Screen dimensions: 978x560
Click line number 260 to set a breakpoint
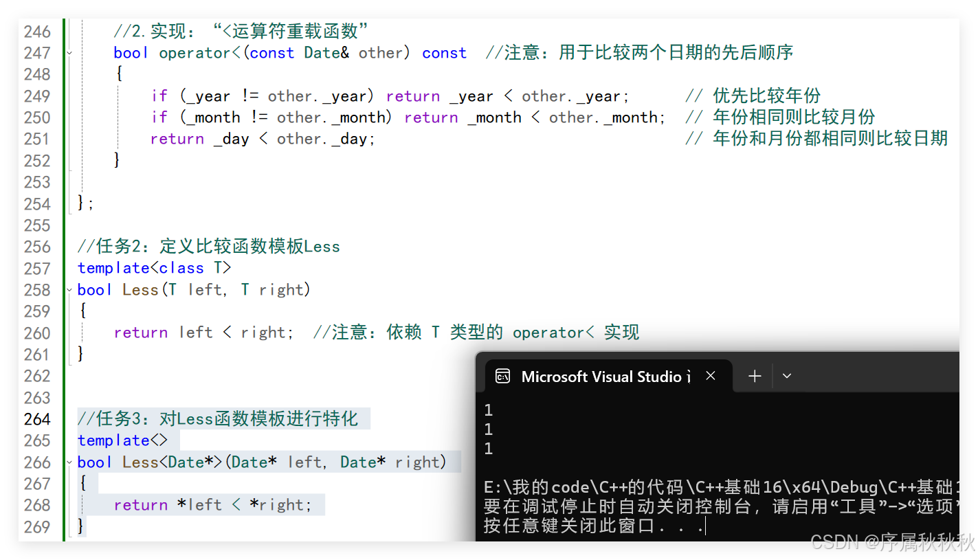tap(38, 332)
